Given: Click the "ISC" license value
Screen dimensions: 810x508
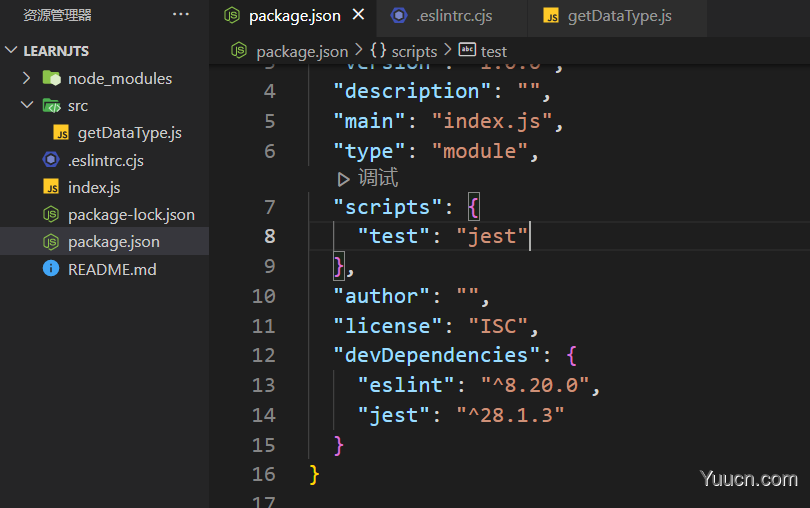Looking at the screenshot, I should (498, 326).
